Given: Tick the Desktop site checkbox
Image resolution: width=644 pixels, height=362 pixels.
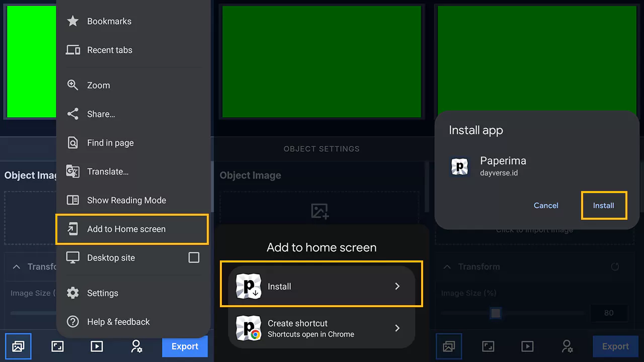Looking at the screenshot, I should tap(194, 257).
